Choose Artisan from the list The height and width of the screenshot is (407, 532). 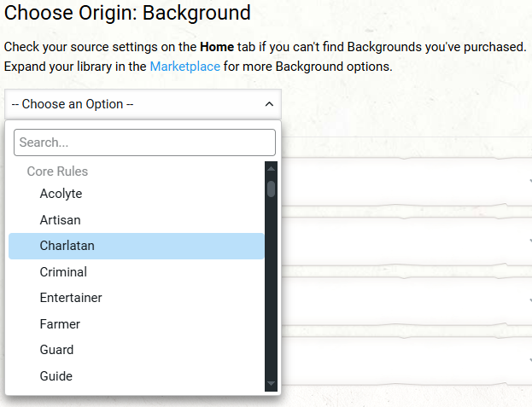pyautogui.click(x=60, y=220)
